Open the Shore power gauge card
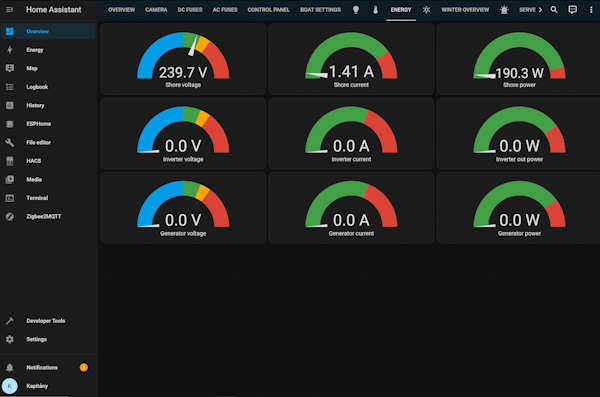 (x=518, y=59)
